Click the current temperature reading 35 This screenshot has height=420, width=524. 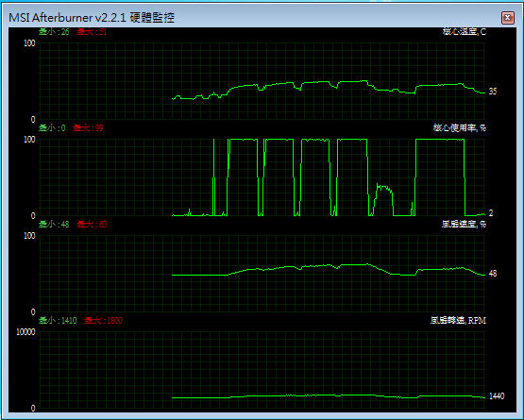click(x=493, y=92)
